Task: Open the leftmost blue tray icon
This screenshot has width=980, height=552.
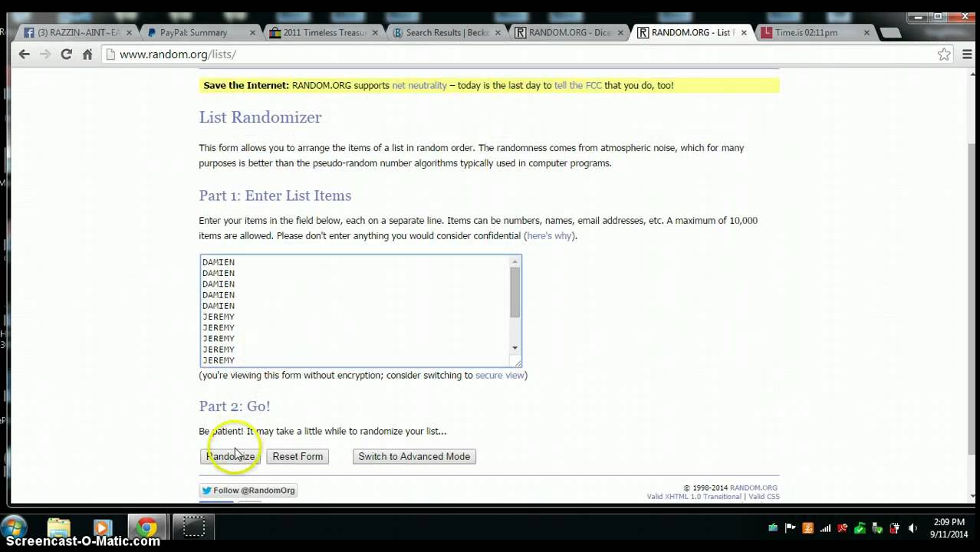Action: click(773, 528)
